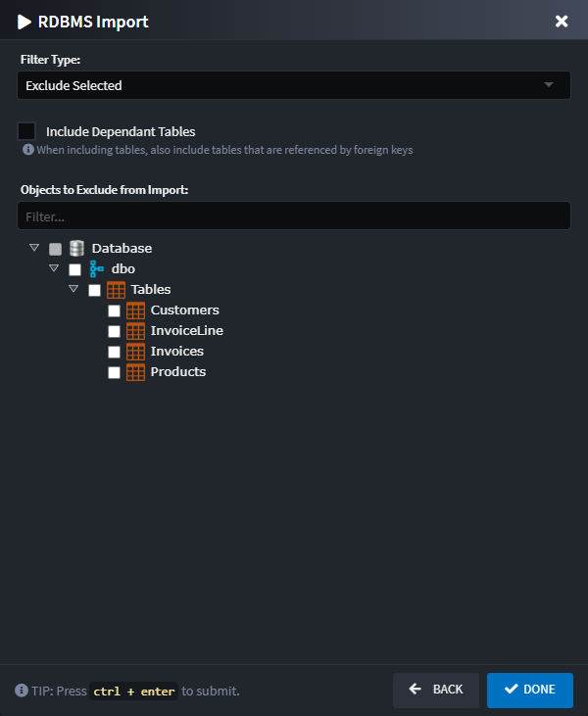Focus the objects Filter text field
588x716 pixels.
click(x=293, y=215)
